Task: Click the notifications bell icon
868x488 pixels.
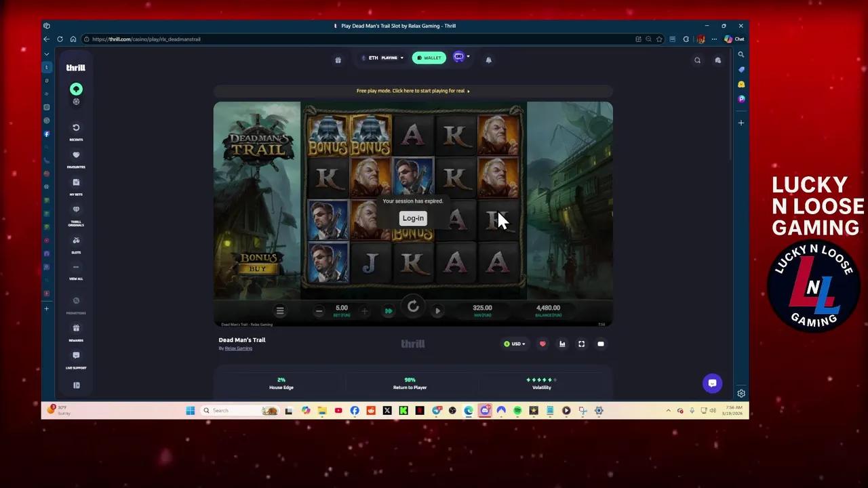Action: pos(488,60)
